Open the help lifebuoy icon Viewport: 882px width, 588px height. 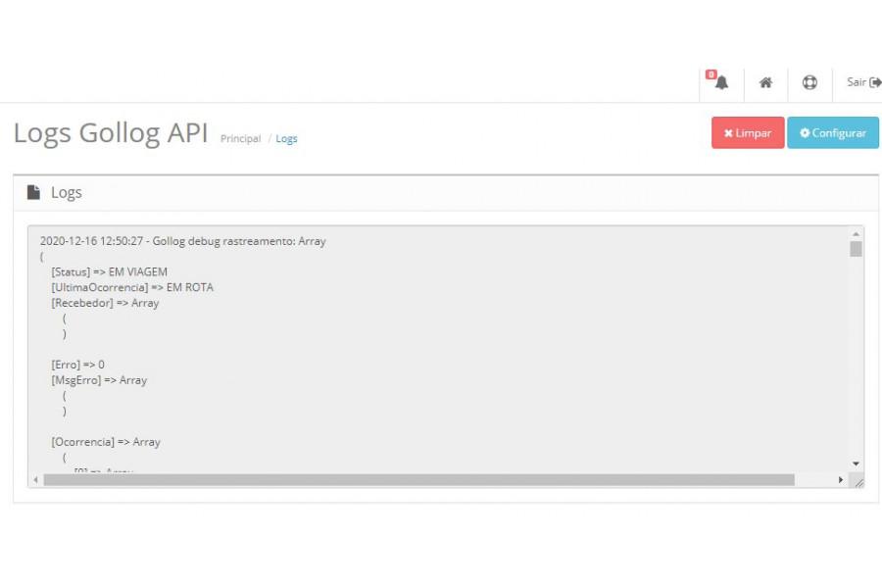[x=809, y=82]
